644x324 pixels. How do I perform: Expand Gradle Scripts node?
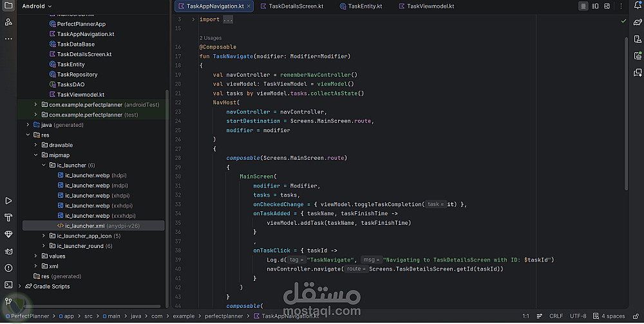pos(20,286)
